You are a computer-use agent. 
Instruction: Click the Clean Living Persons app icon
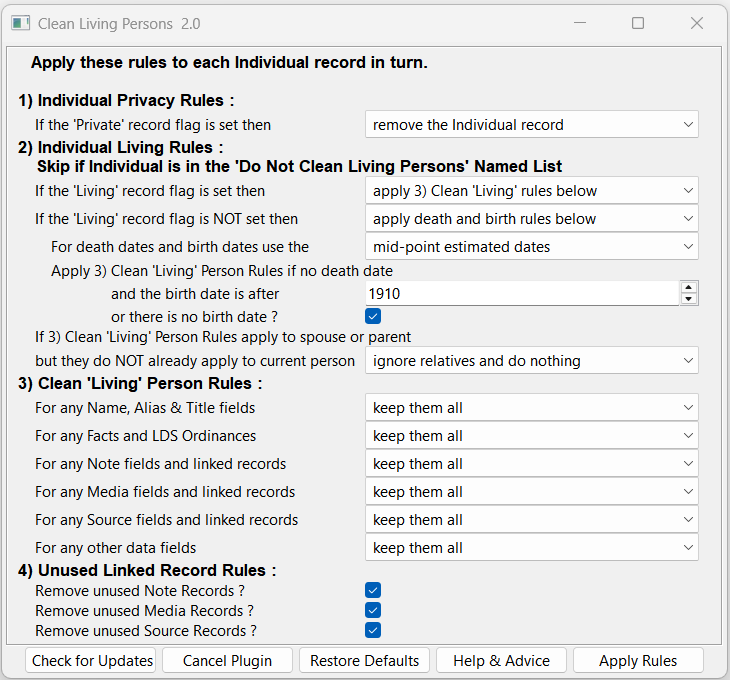(x=20, y=23)
